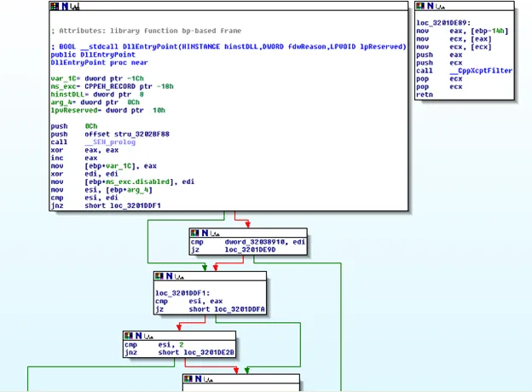Screen dimensions: 532x392
Task: Follow the __SEH_prolog call target
Action: point(110,142)
